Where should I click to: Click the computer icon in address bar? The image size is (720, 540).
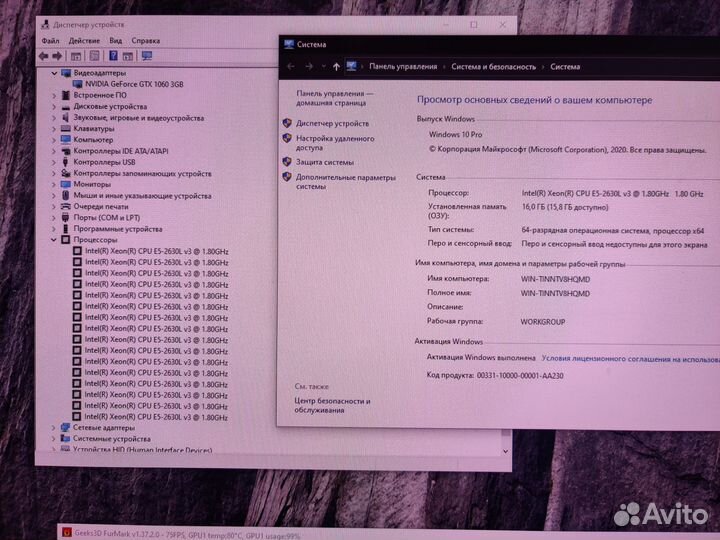(x=352, y=66)
